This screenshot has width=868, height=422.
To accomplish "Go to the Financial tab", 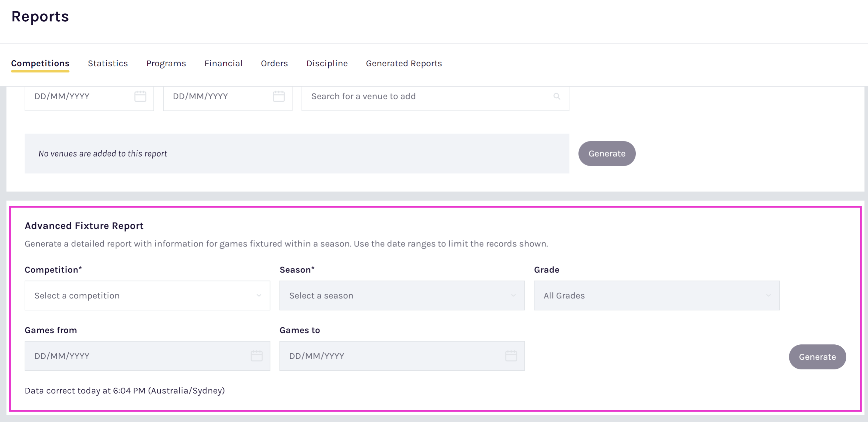I will 223,63.
